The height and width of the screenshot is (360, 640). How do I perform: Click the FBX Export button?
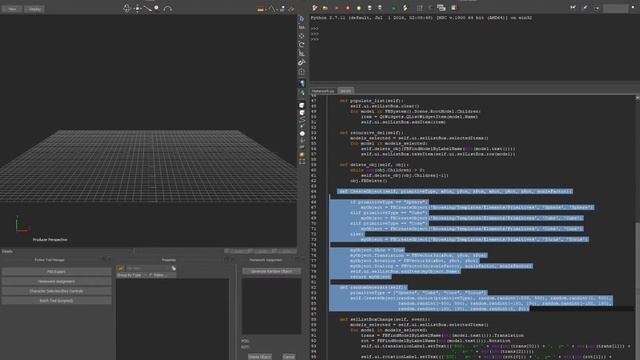[56, 271]
